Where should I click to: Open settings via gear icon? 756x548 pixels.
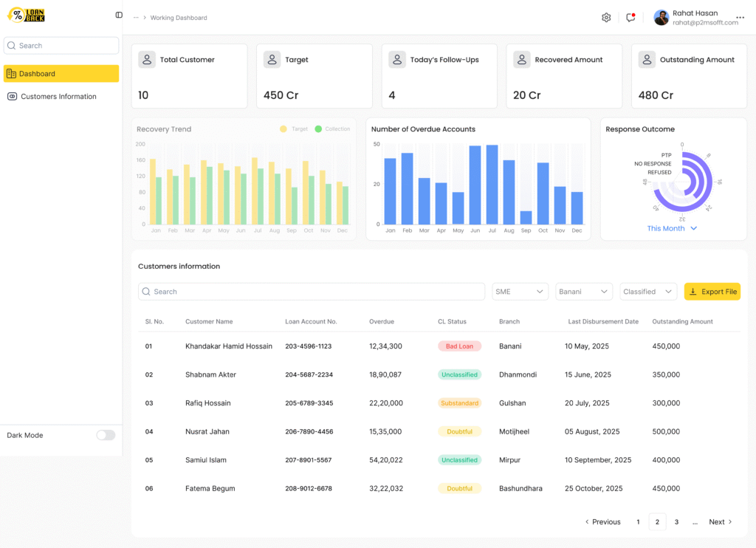coord(606,18)
